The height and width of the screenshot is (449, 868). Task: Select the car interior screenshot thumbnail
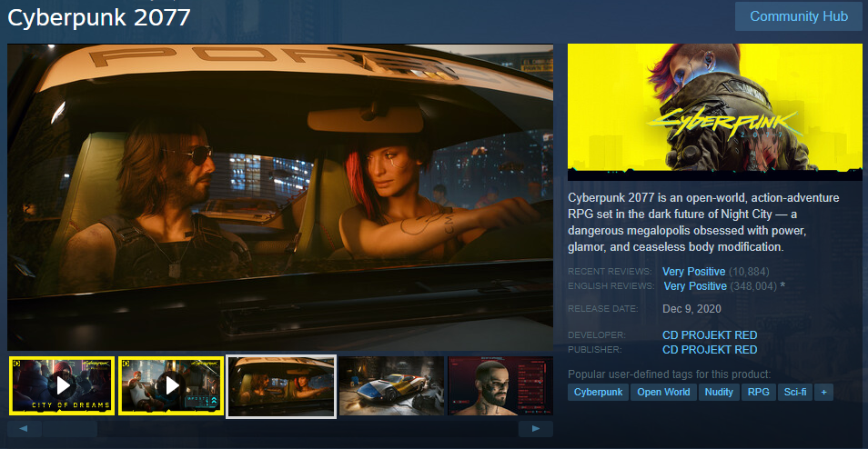281,386
